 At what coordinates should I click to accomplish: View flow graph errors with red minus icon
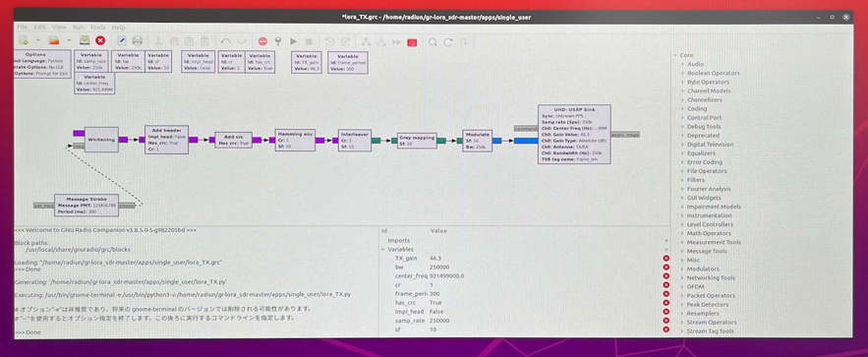262,41
